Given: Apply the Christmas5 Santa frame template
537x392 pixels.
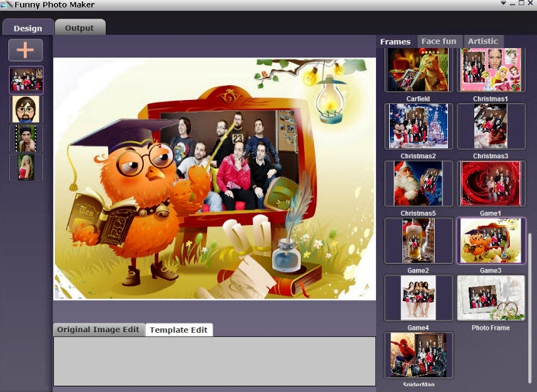Looking at the screenshot, I should tap(419, 184).
